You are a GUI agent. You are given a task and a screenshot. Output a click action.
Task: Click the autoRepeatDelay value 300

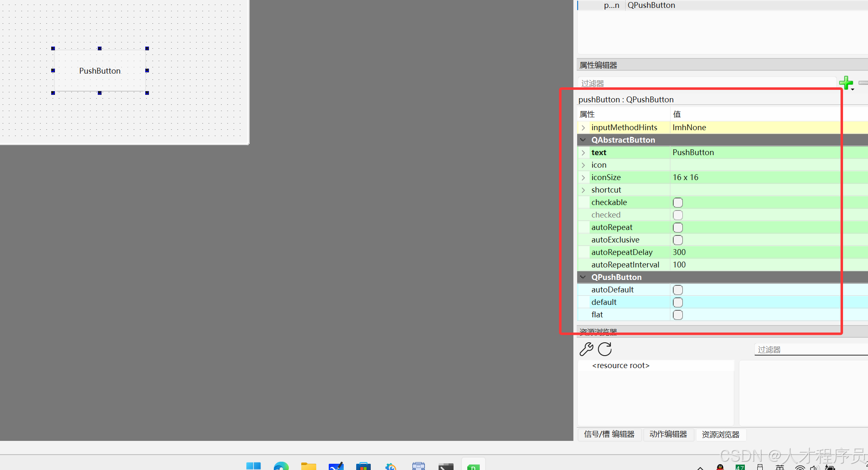pos(679,252)
